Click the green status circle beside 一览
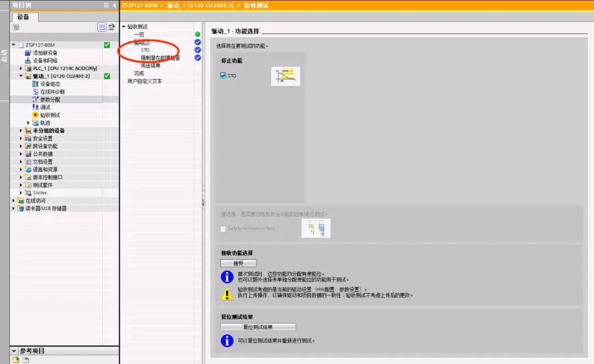 pyautogui.click(x=197, y=34)
